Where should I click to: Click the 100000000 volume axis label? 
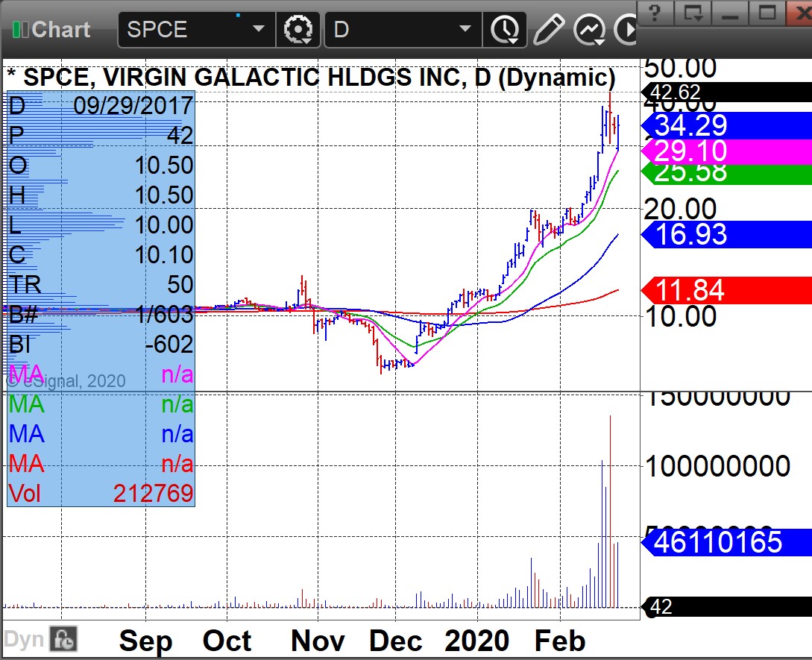coord(718,466)
